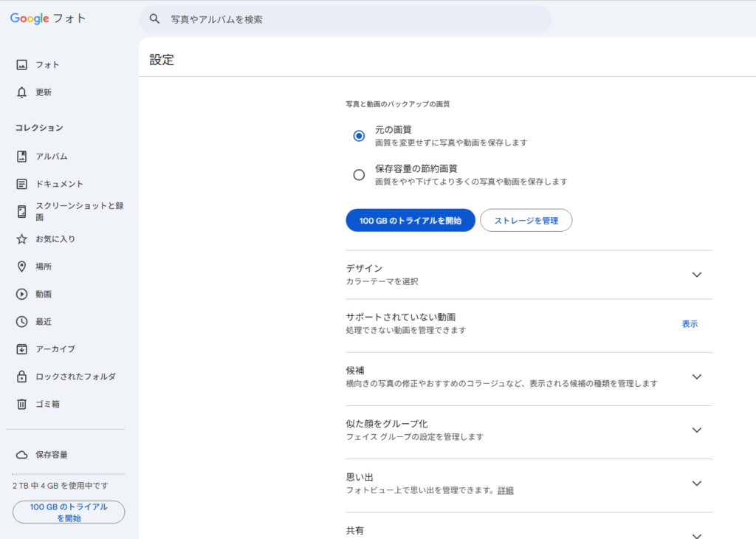Screen dimensions: 756x539
Task: Click the bell icon for 更新
Action: click(22, 92)
